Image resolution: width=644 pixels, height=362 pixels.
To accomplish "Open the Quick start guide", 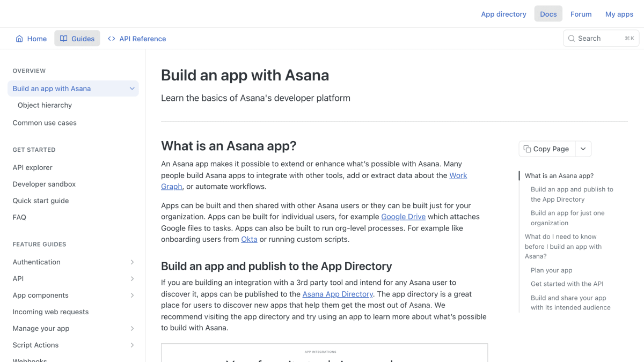I will coord(41,201).
